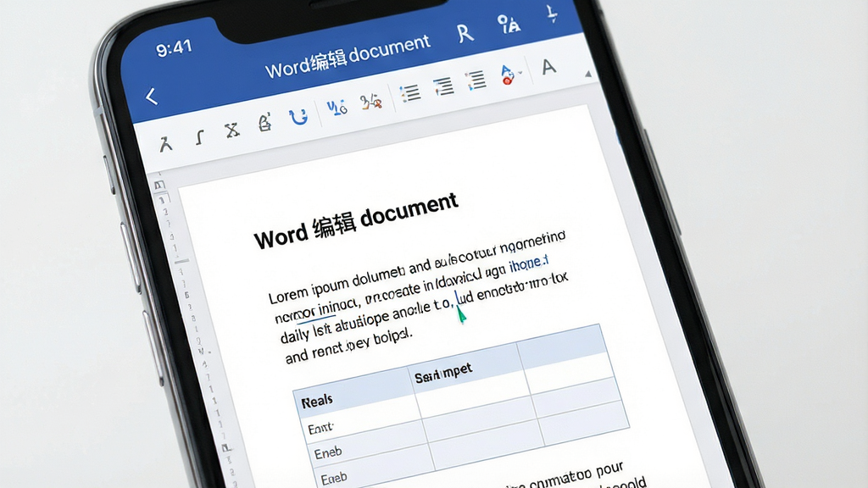Select the "Eneb" table cell
The height and width of the screenshot is (488, 868).
[x=368, y=442]
